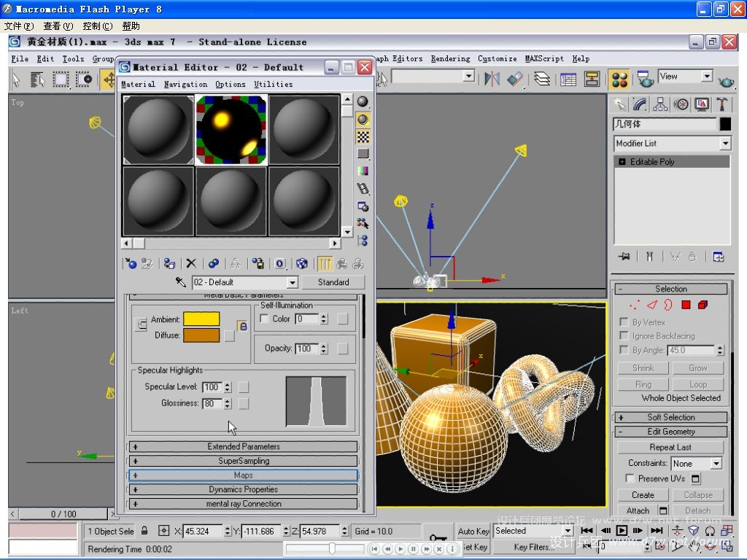
Task: Click the Ambient yellow color swatch
Action: tap(201, 319)
